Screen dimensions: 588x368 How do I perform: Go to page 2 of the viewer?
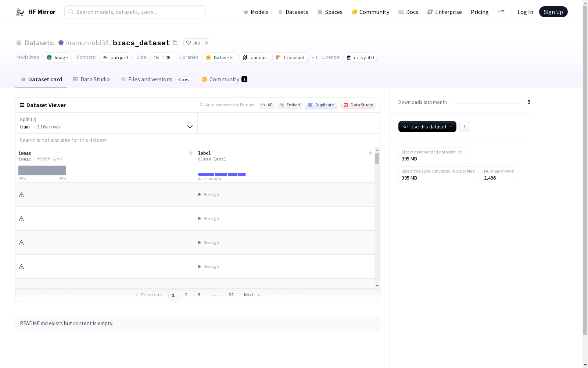click(186, 295)
